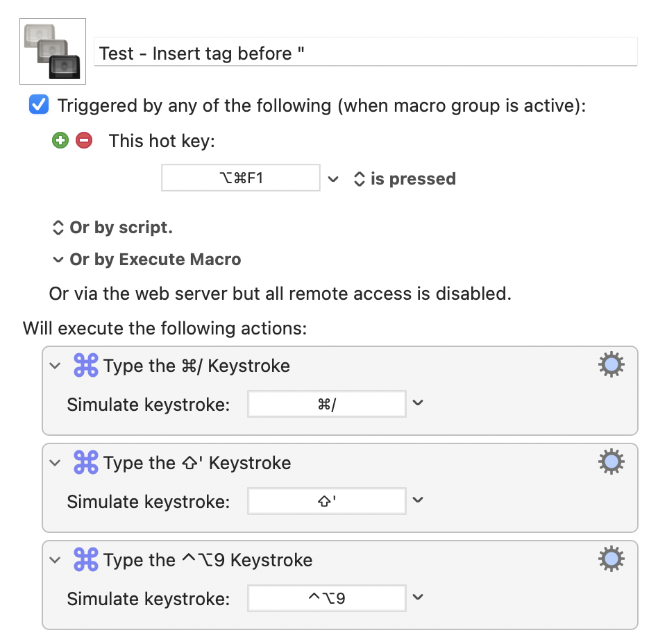The width and height of the screenshot is (658, 644).
Task: Toggle the 'Triggered by any of the following' checkbox
Action: [x=39, y=105]
